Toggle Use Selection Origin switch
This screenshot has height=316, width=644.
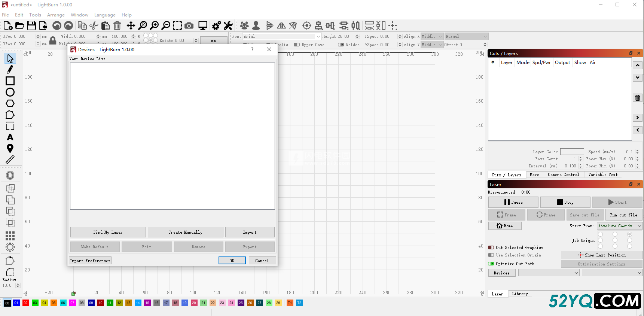click(491, 255)
